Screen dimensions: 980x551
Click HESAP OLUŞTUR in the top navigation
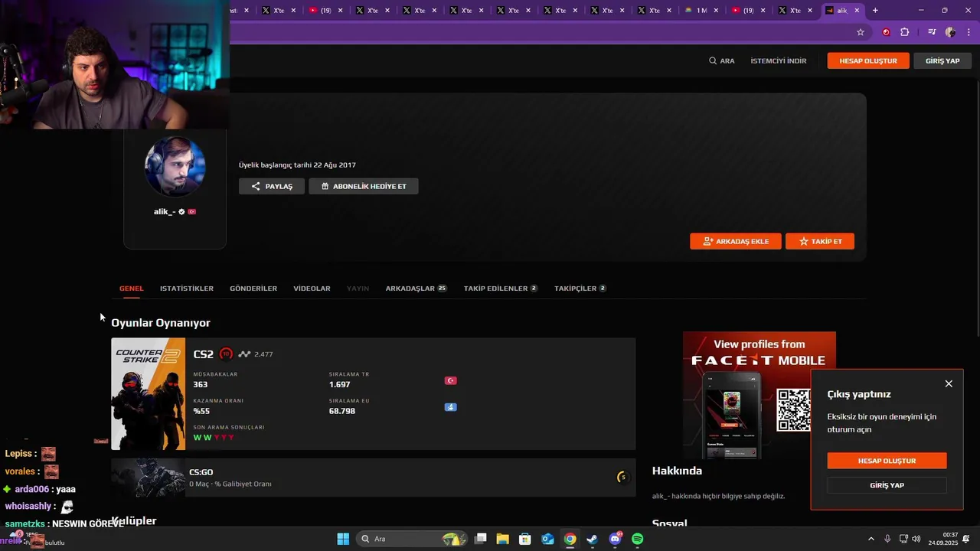[x=868, y=60]
